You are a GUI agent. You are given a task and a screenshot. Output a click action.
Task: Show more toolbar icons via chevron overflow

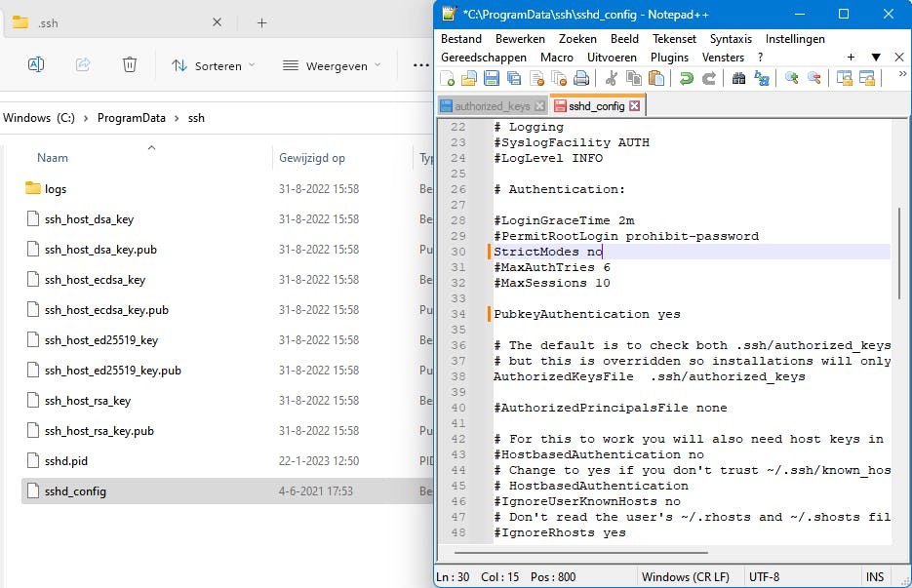tap(902, 74)
